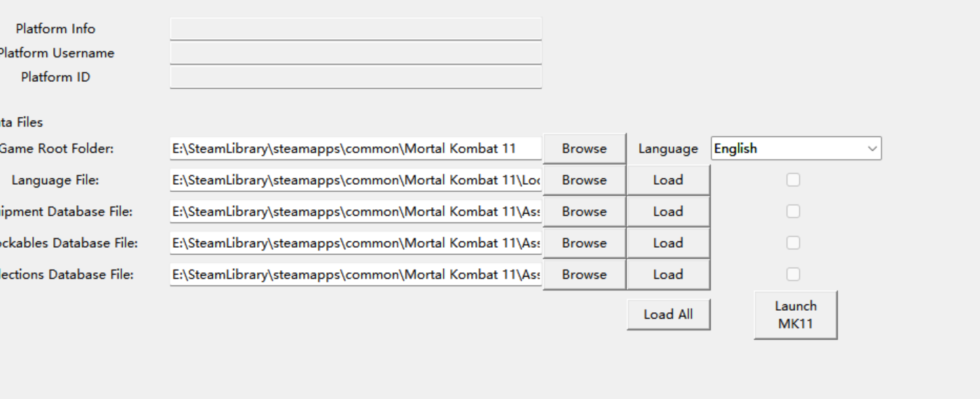Click Browse next to Language File
Image resolution: width=980 pixels, height=399 pixels.
point(584,180)
